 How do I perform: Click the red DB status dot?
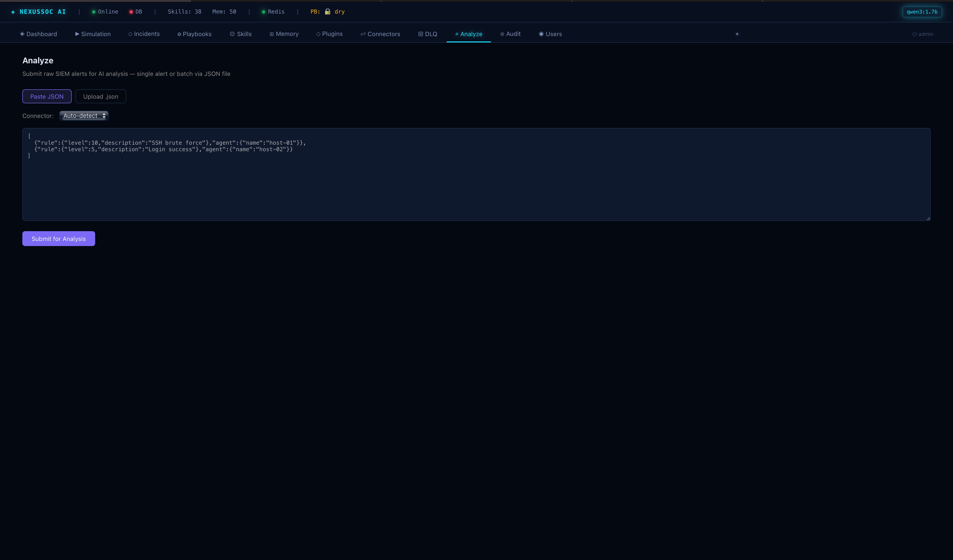click(x=131, y=12)
